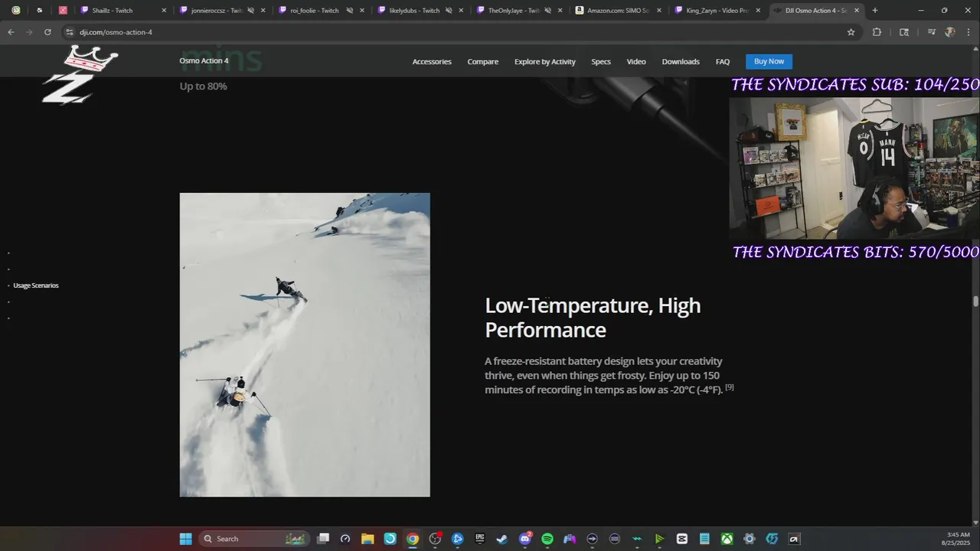The height and width of the screenshot is (551, 980).
Task: Unmute the TheOnlyJaye tab audio icon
Action: click(x=547, y=11)
